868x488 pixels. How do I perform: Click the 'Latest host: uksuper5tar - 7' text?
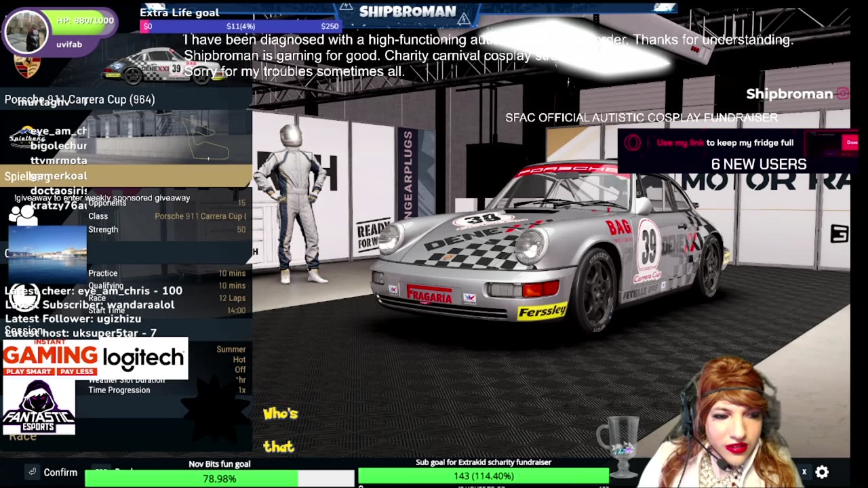tap(81, 333)
